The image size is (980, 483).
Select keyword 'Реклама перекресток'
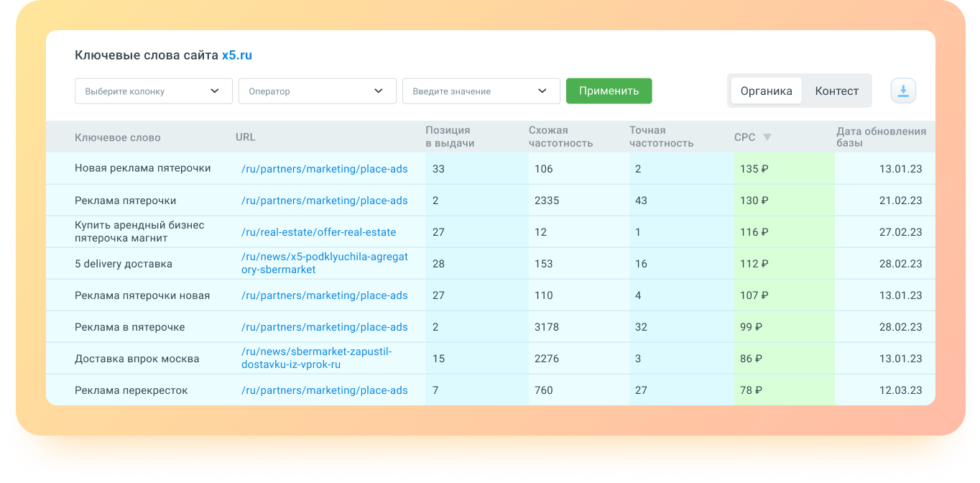coord(131,390)
